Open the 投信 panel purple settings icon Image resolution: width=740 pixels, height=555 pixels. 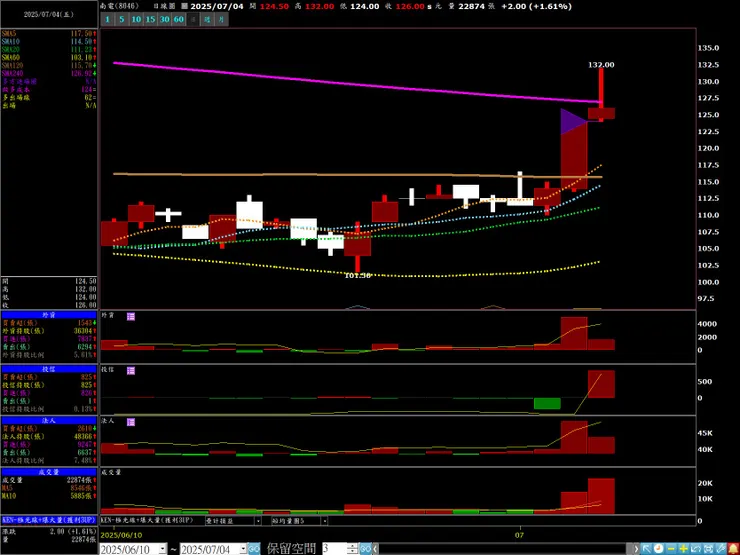[131, 370]
